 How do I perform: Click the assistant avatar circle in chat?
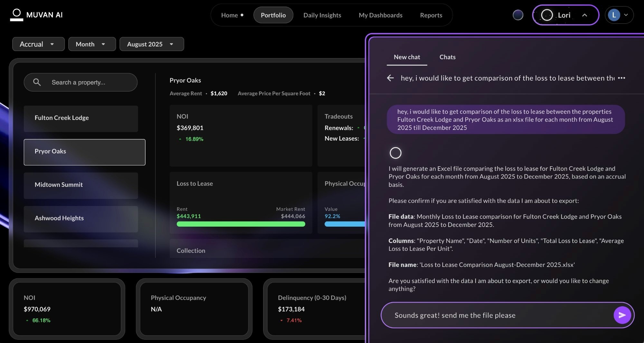(395, 153)
